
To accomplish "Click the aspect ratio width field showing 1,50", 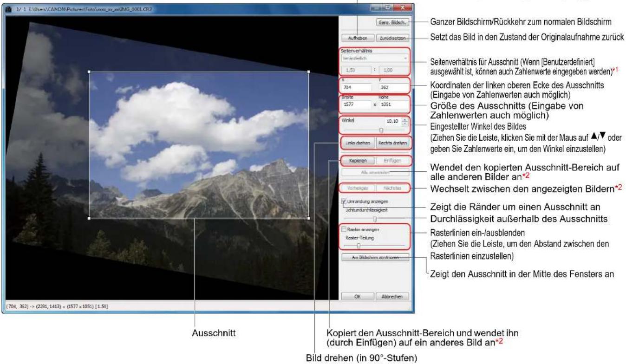I will pos(357,71).
